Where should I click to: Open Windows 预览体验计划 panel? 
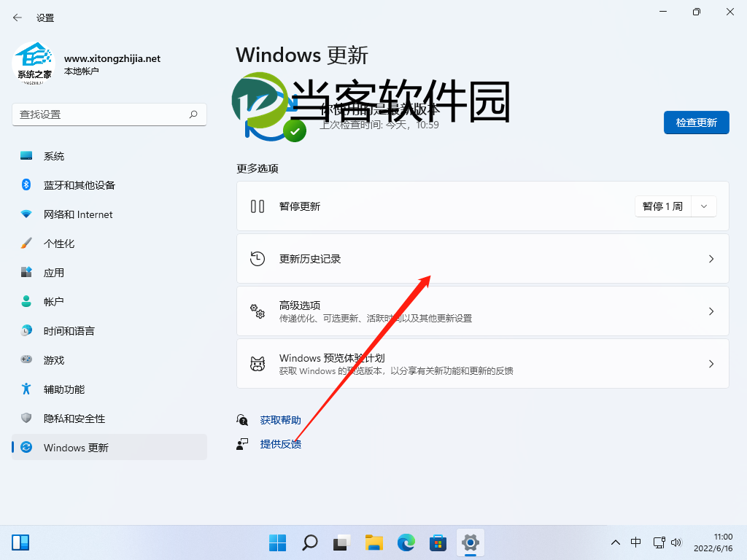click(481, 363)
